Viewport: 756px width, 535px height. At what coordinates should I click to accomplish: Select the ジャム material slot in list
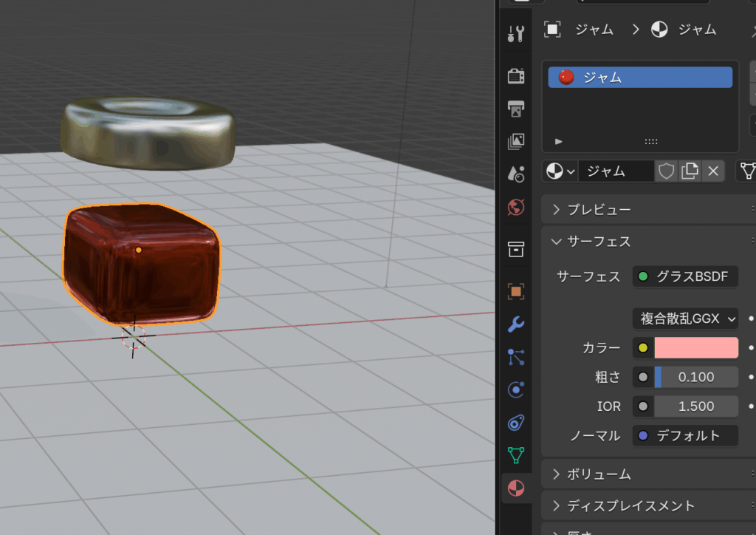(x=639, y=78)
